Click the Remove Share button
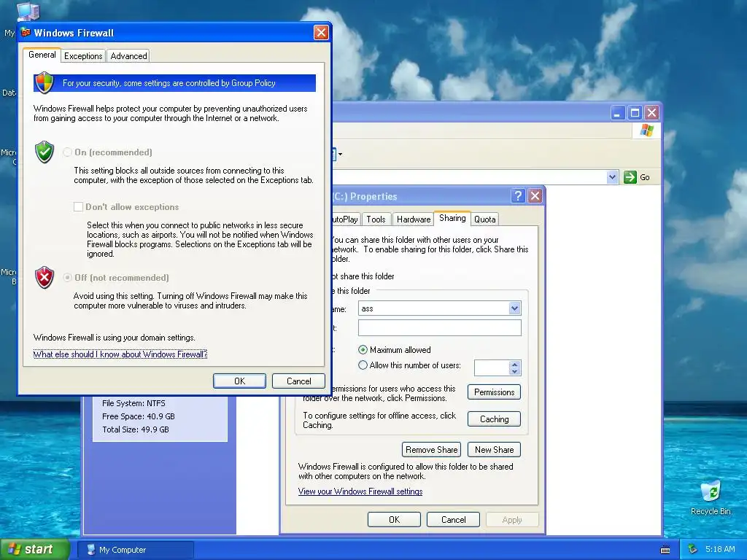This screenshot has height=560, width=747. tap(431, 449)
